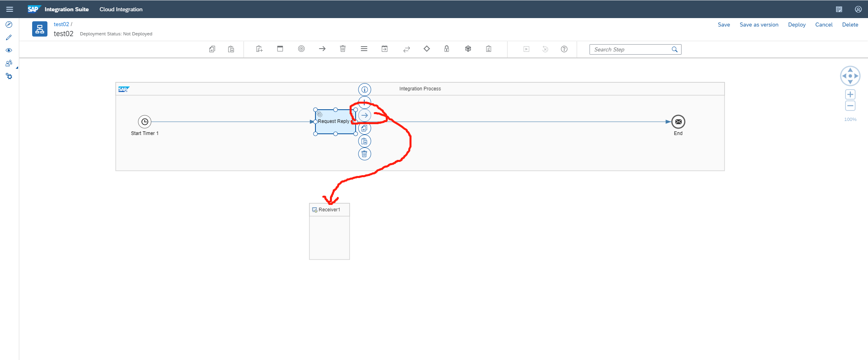Open the diamond-shaped palette icon
Screen dimensions: 868x360
tap(427, 49)
